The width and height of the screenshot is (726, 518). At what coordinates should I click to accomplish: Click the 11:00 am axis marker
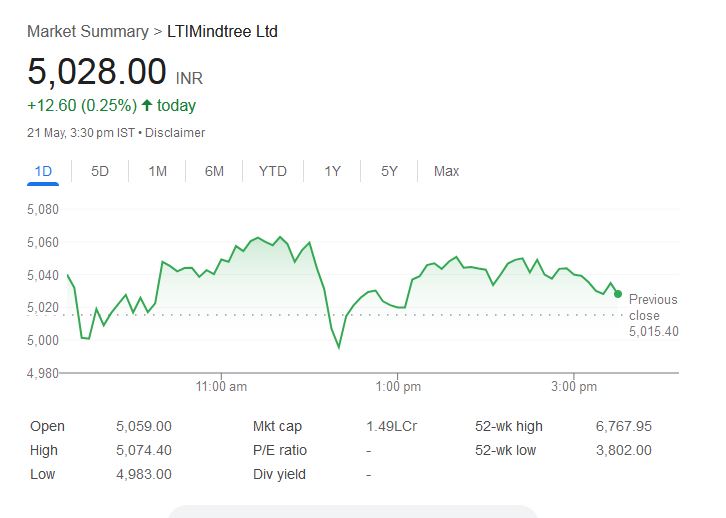(x=221, y=386)
